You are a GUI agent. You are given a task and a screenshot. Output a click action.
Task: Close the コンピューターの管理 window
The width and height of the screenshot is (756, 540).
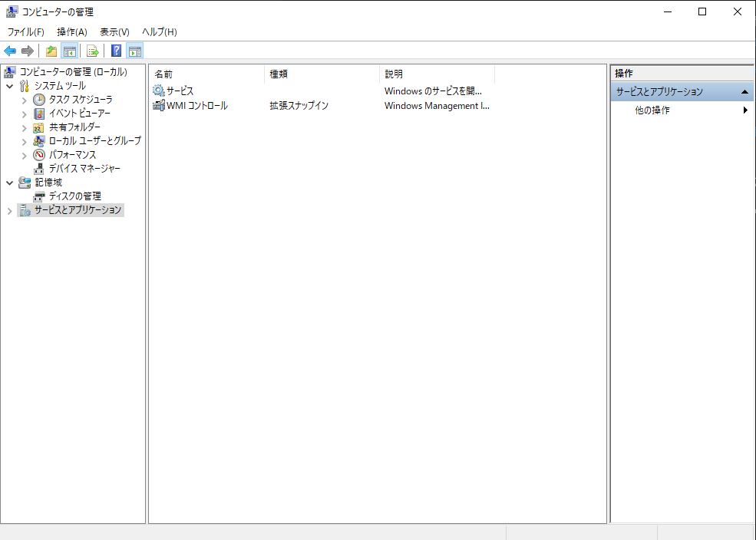(738, 12)
